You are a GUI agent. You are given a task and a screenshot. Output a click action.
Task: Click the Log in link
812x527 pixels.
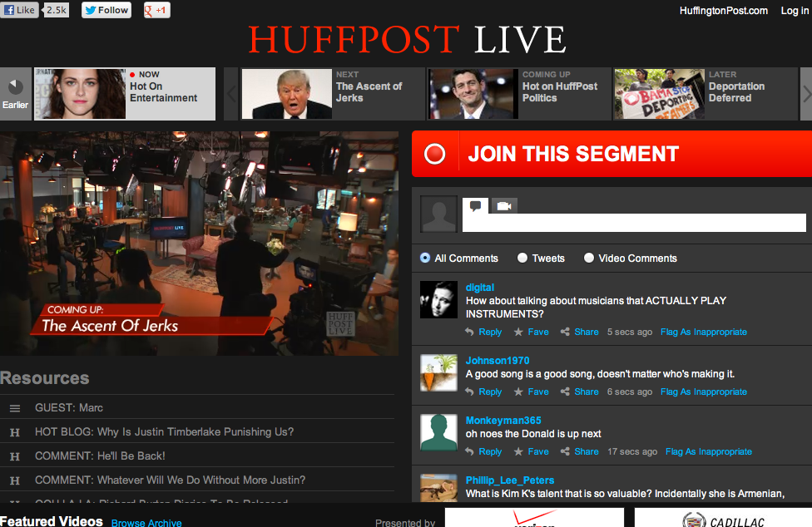(x=795, y=10)
